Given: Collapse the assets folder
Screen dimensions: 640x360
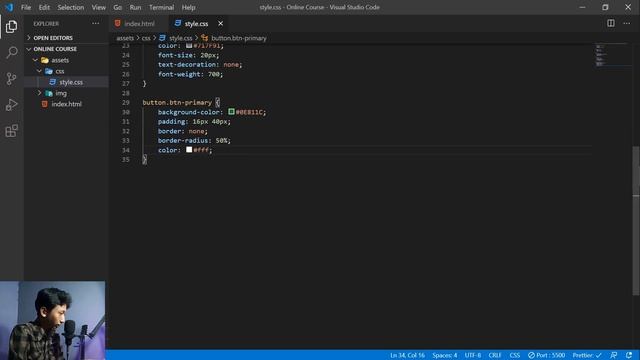Looking at the screenshot, I should pos(65,60).
